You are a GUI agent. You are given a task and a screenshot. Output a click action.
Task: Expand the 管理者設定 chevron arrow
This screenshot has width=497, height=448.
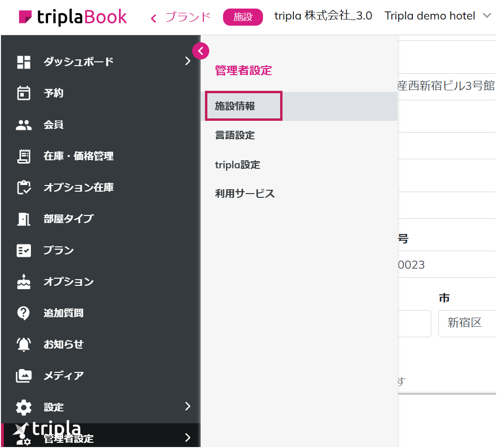pos(188,438)
